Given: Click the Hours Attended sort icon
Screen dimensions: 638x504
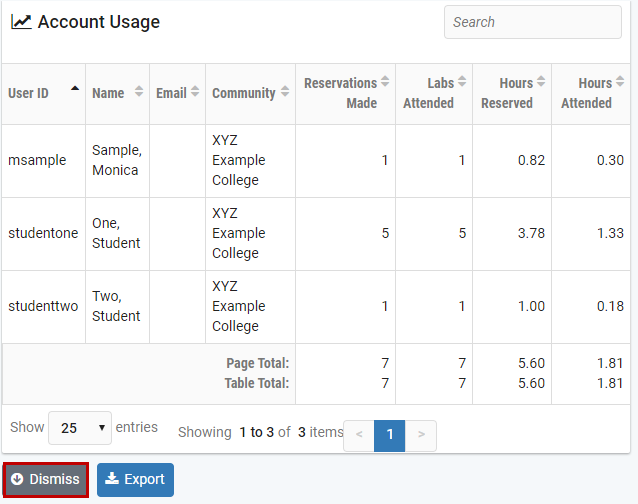Looking at the screenshot, I should [x=620, y=83].
